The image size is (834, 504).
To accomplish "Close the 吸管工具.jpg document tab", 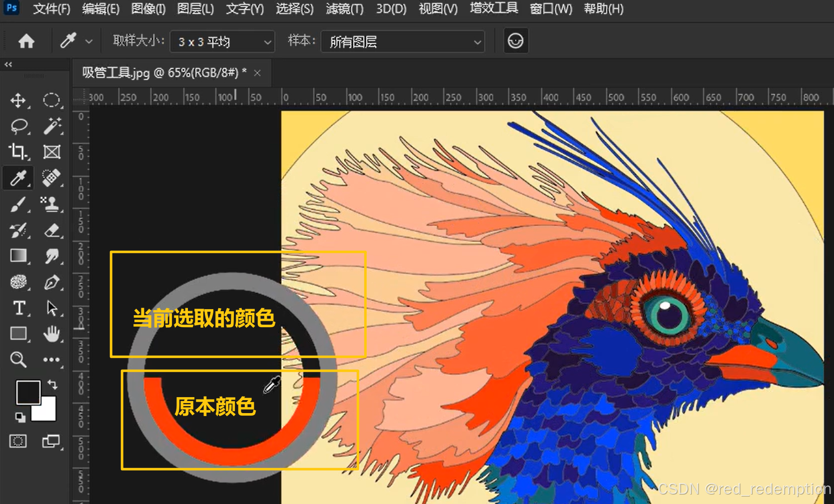I will 257,73.
